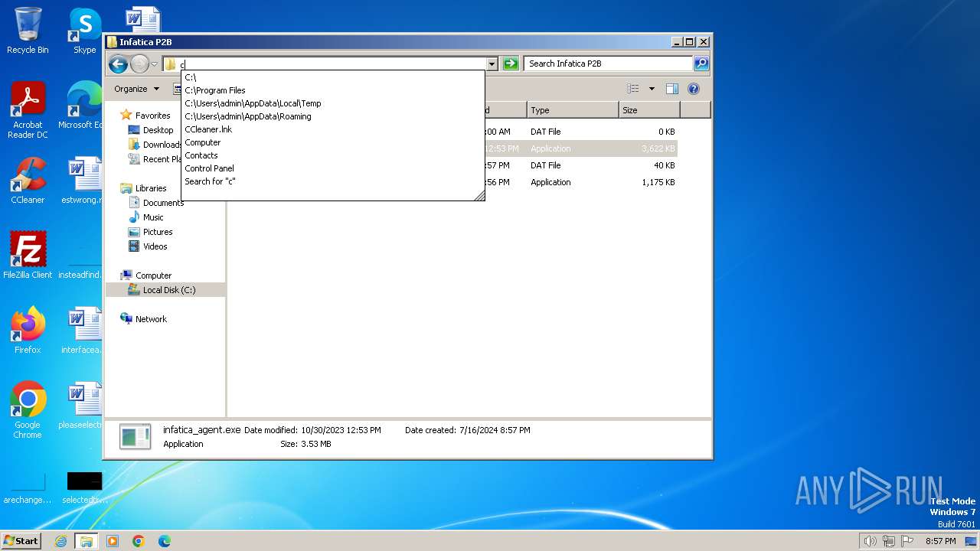
Task: Click the Action Center flag icon
Action: point(907,541)
